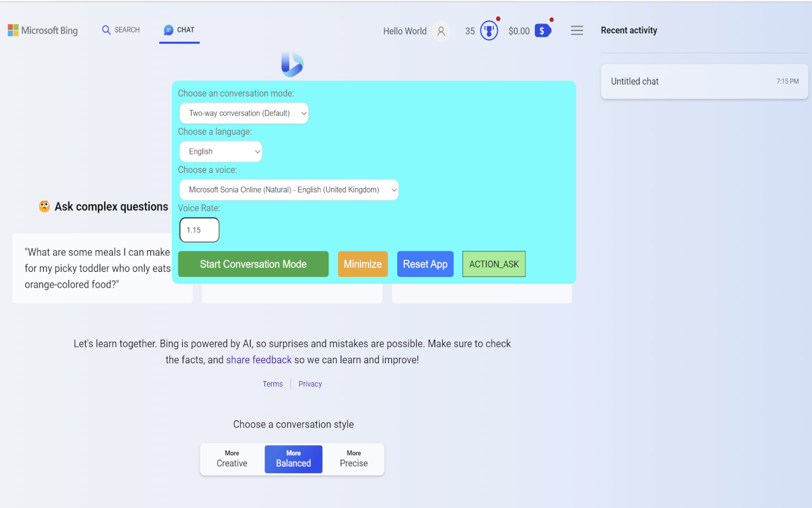Click the chat bubble icon on Chat tab
This screenshot has width=812, height=508.
[x=167, y=29]
